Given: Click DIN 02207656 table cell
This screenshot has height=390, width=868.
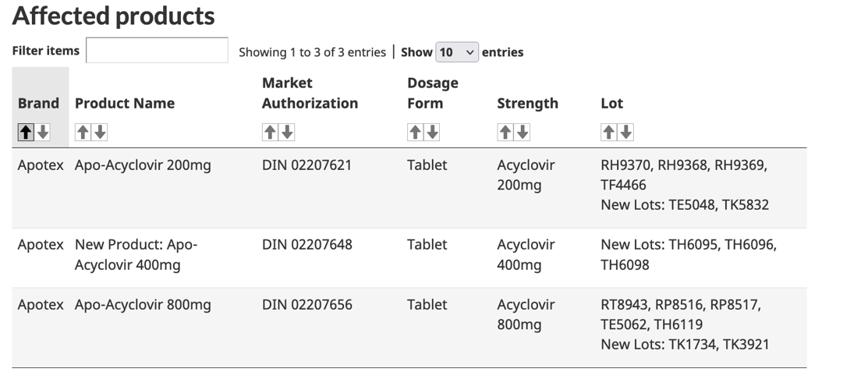Looking at the screenshot, I should pos(307,305).
